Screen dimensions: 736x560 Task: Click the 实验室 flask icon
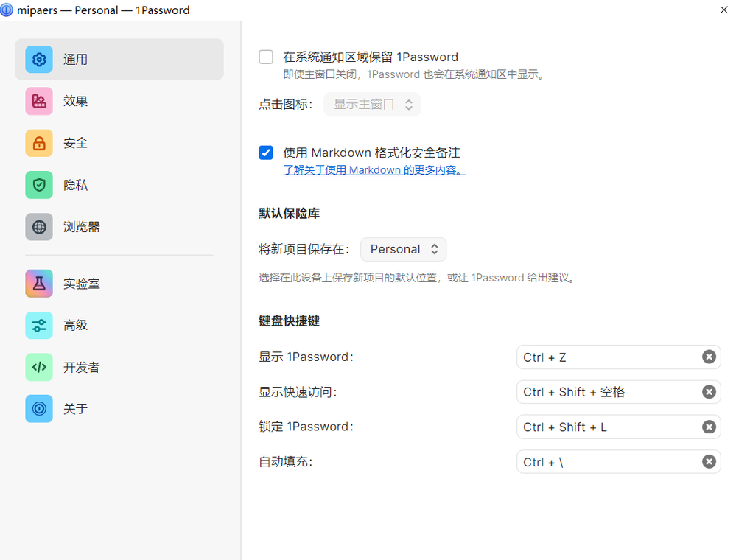click(39, 284)
